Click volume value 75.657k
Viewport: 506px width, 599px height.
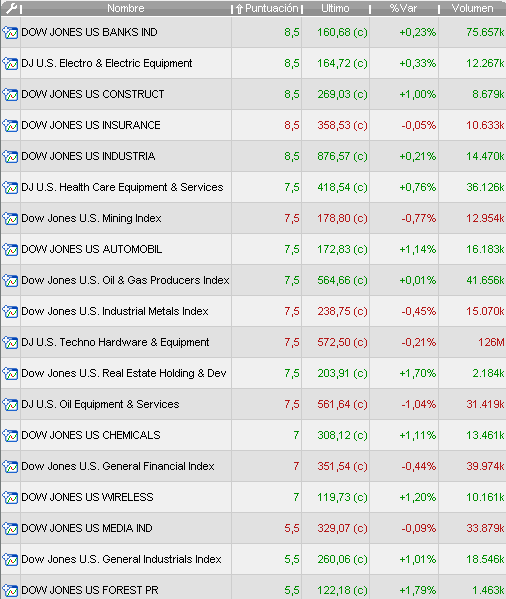click(485, 32)
